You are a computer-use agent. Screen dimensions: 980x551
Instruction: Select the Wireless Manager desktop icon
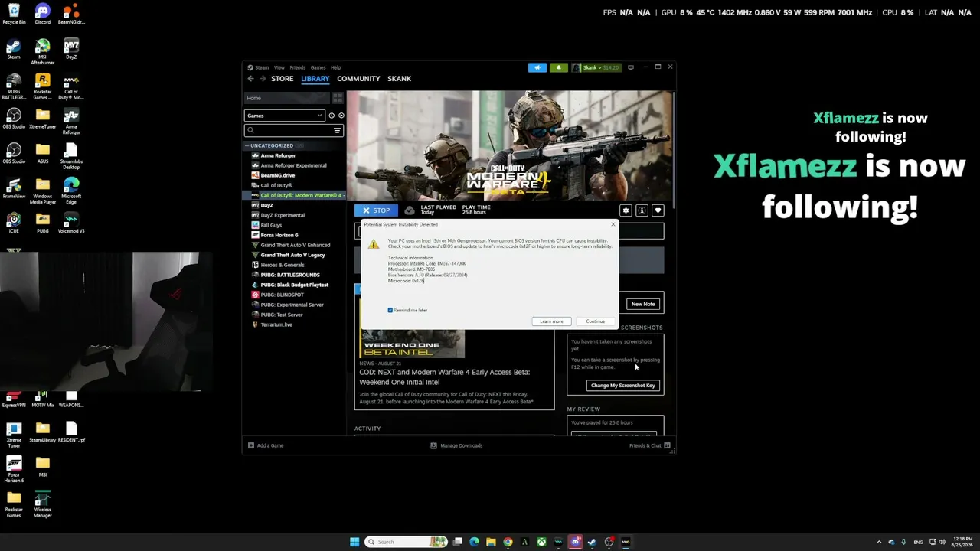[x=42, y=505]
